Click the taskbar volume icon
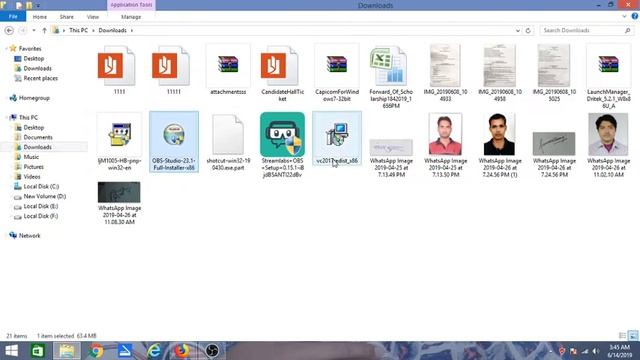 pyautogui.click(x=596, y=351)
